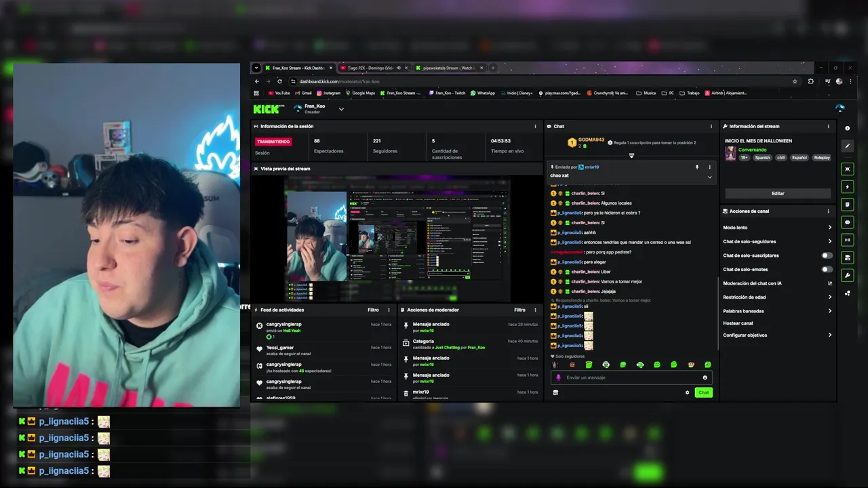The height and width of the screenshot is (488, 868).
Task: Toggle chat bubble icon in right sidebar
Action: pos(847,222)
